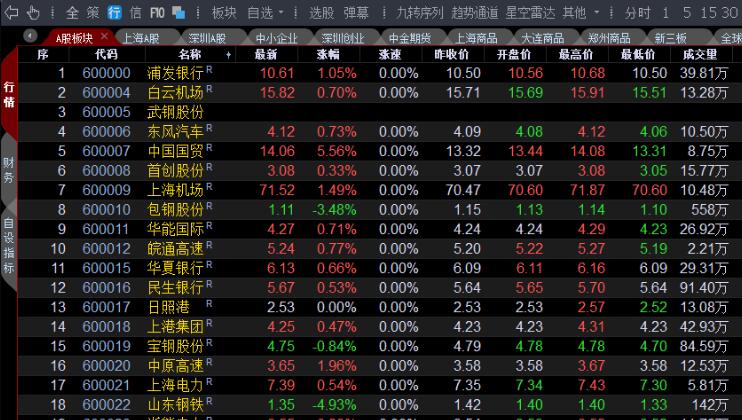Viewport: 742px width, 420px height.
Task: Select the 九转序列 indicator
Action: pos(420,12)
